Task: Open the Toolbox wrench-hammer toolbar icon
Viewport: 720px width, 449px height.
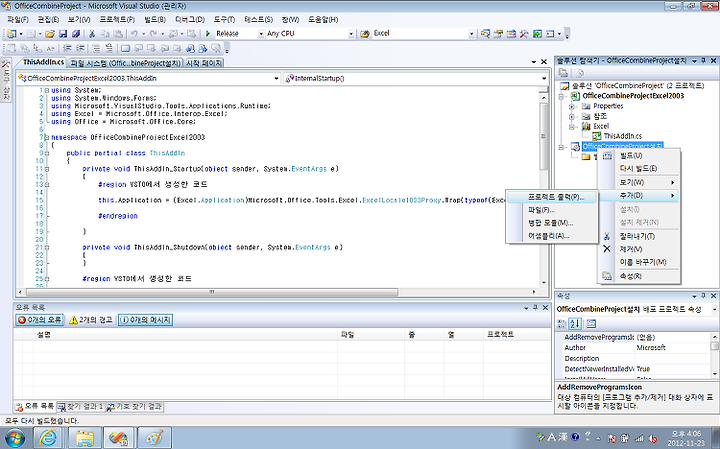Action: 524,34
